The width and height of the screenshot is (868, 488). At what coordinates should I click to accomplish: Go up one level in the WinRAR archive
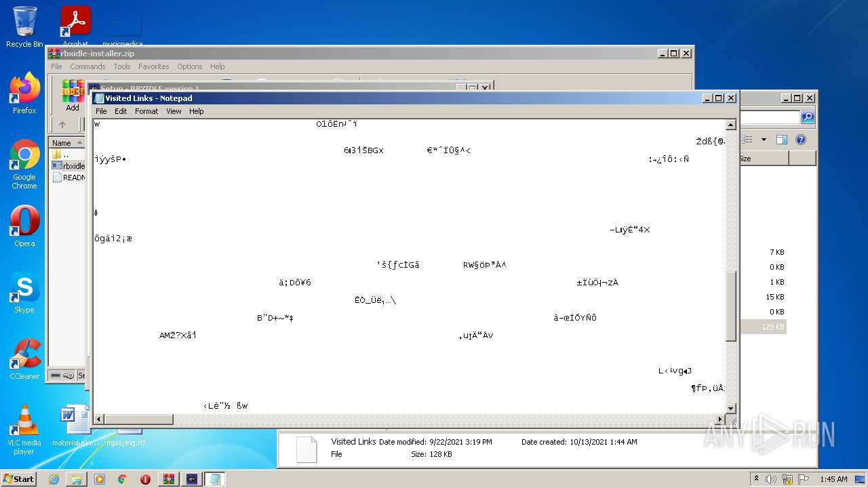pyautogui.click(x=62, y=125)
